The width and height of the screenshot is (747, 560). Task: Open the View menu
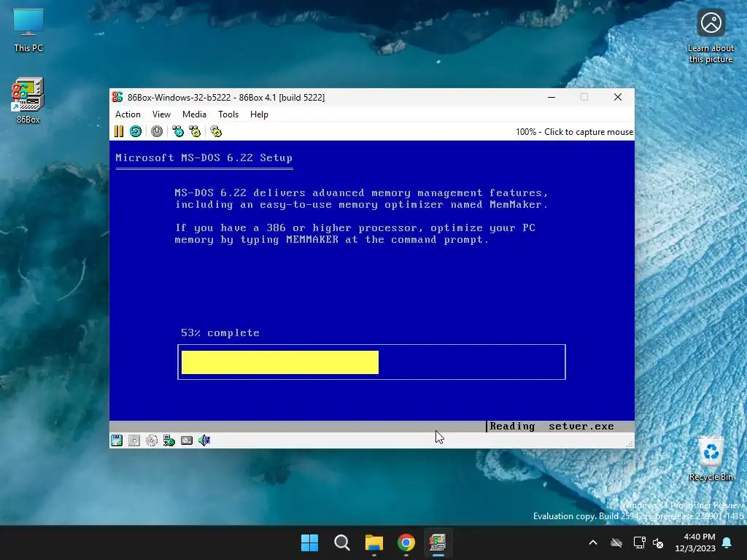(x=161, y=114)
